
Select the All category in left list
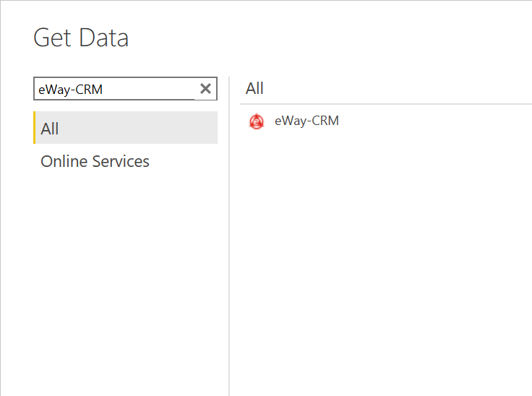(126, 128)
